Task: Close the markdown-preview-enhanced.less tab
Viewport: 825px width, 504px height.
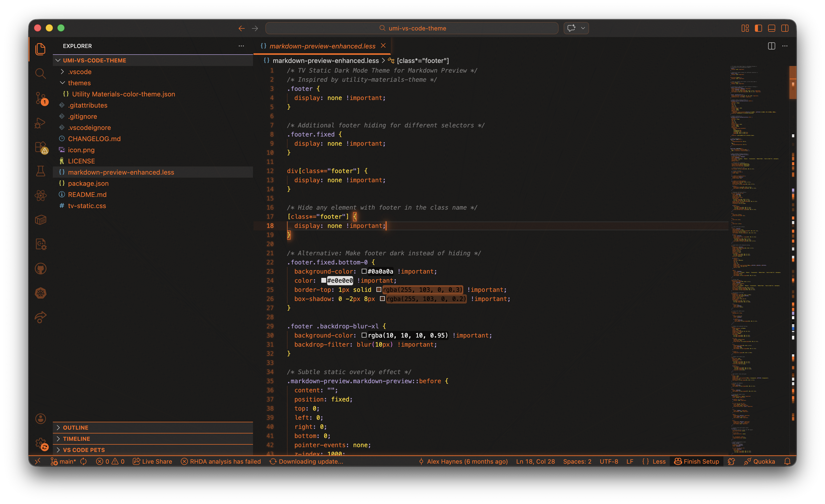Action: 383,46
